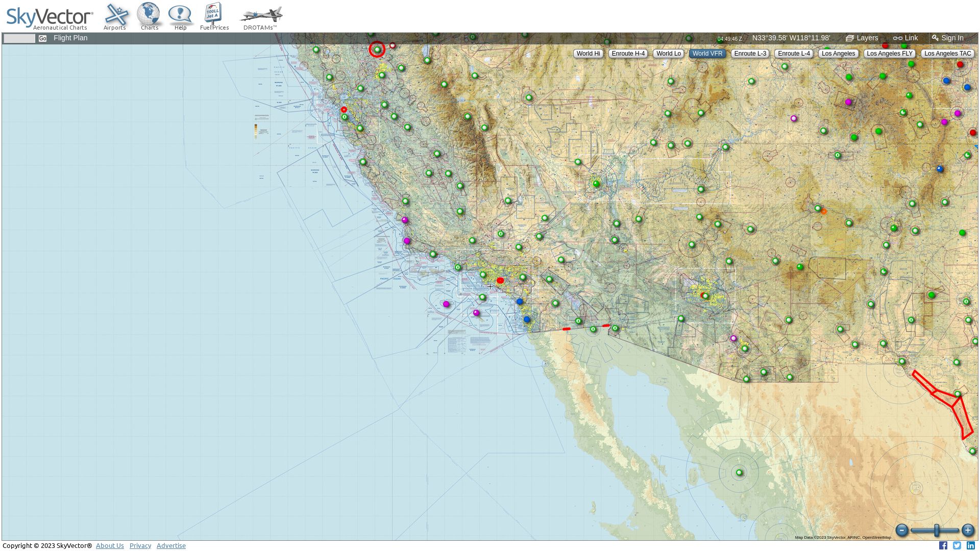Open the Link option
The width and height of the screenshot is (980, 551).
[905, 38]
